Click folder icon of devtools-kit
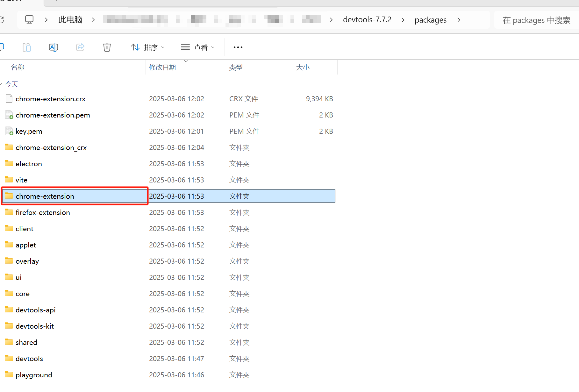The image size is (579, 392). pos(9,325)
